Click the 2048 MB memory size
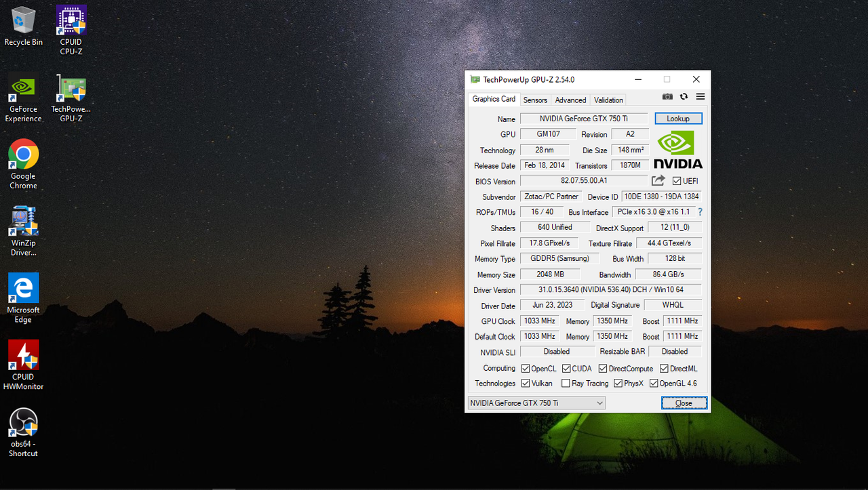This screenshot has height=490, width=868. (550, 274)
